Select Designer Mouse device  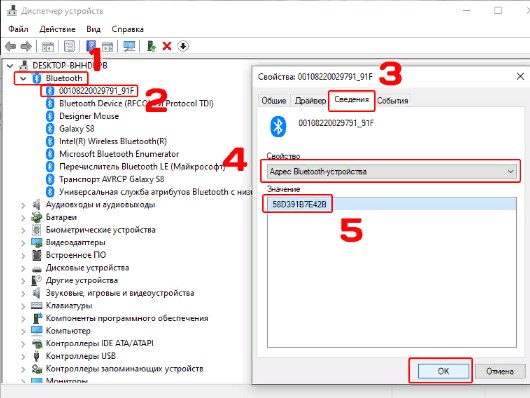[x=89, y=116]
